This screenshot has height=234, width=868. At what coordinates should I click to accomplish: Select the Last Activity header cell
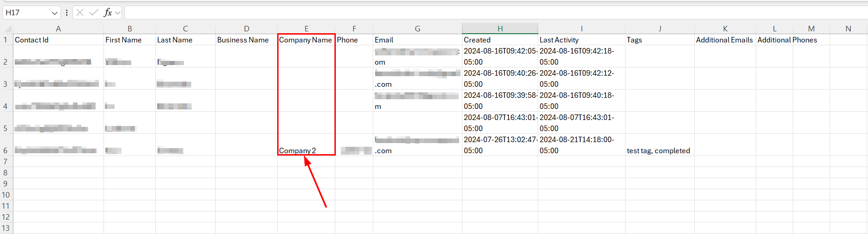[x=581, y=40]
